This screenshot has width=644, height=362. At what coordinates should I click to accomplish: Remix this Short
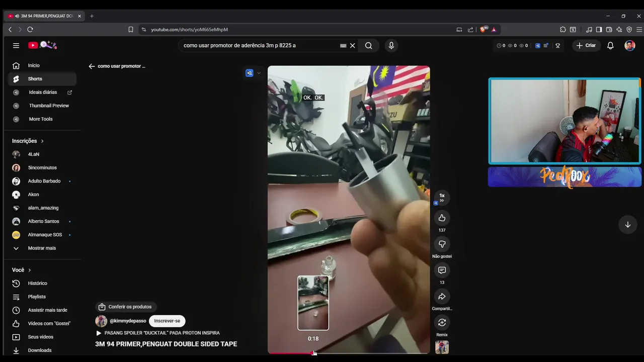point(442,322)
